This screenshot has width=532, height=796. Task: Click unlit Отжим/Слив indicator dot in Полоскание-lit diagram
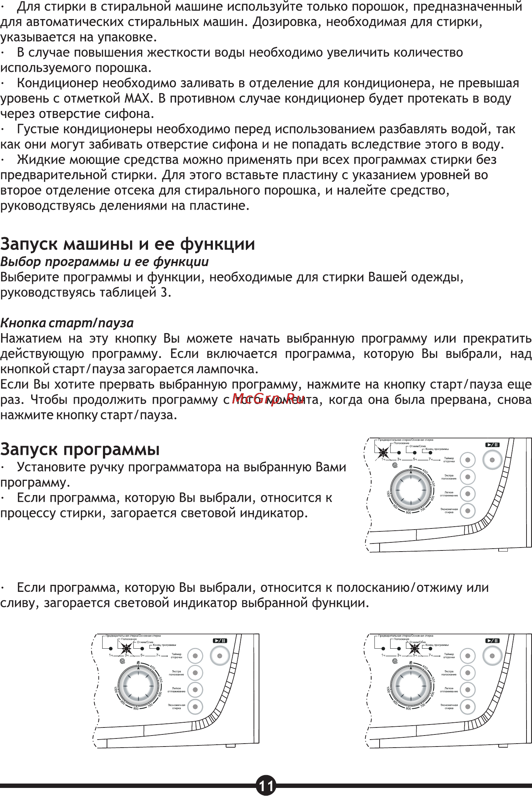pyautogui.click(x=142, y=649)
